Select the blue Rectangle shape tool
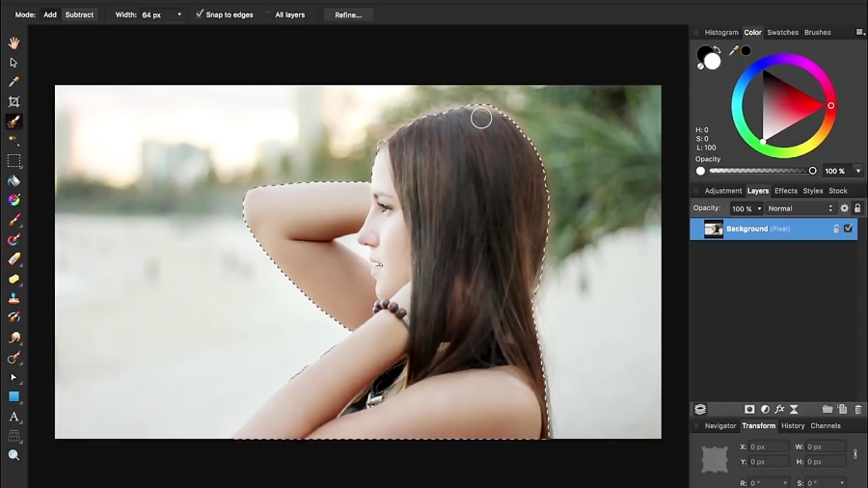This screenshot has height=488, width=868. click(x=14, y=396)
